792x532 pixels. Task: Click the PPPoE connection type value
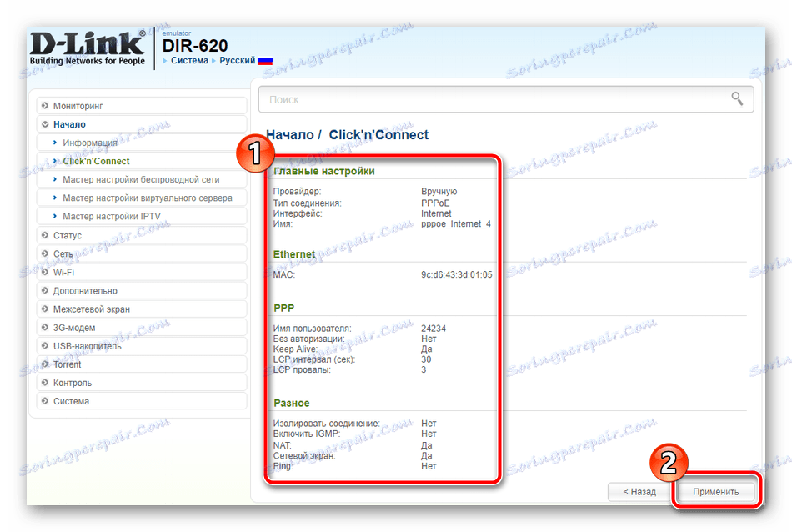(x=435, y=203)
